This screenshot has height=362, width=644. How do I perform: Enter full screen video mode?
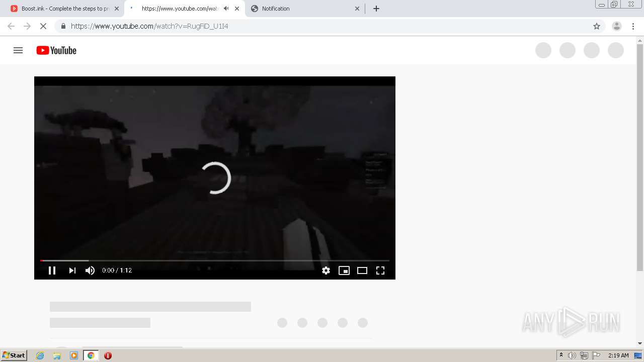pyautogui.click(x=380, y=270)
